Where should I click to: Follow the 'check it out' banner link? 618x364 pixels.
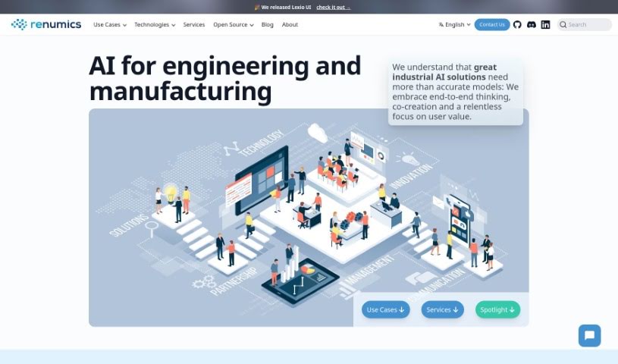tap(333, 7)
